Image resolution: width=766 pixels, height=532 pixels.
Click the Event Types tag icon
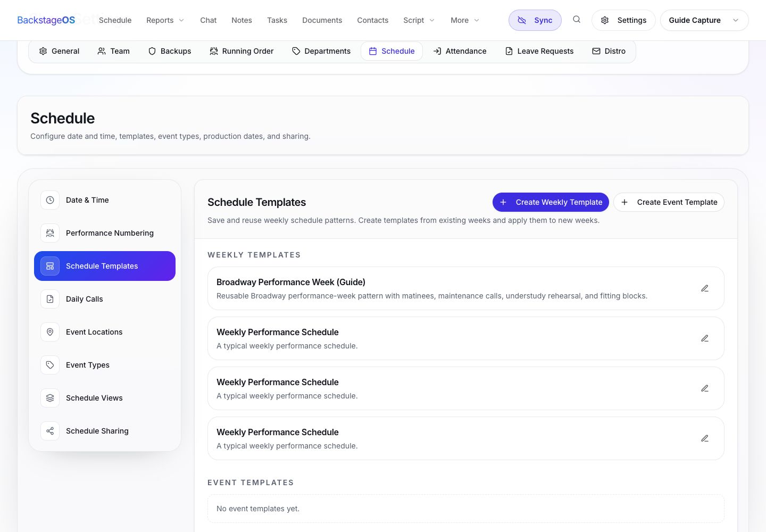coord(50,365)
